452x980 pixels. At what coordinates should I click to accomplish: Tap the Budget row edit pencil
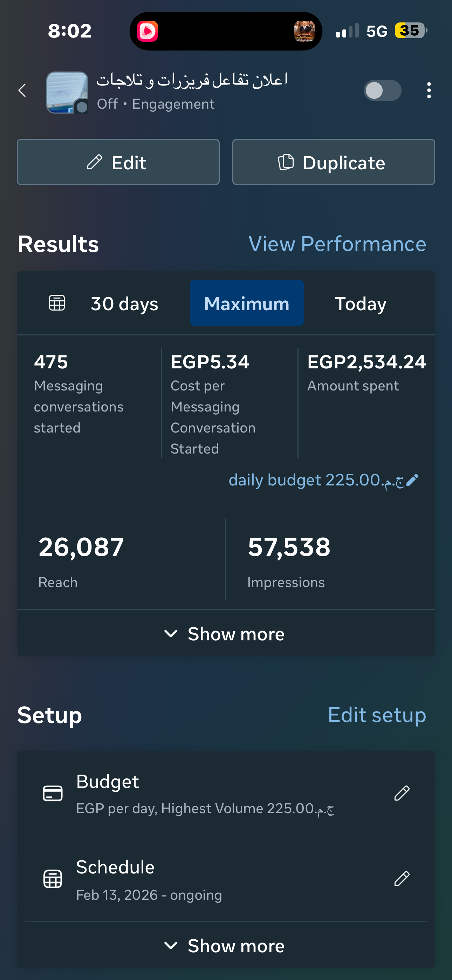402,793
